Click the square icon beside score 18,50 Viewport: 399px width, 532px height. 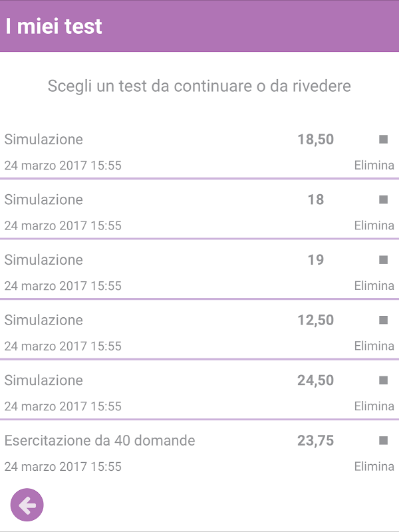(x=383, y=140)
